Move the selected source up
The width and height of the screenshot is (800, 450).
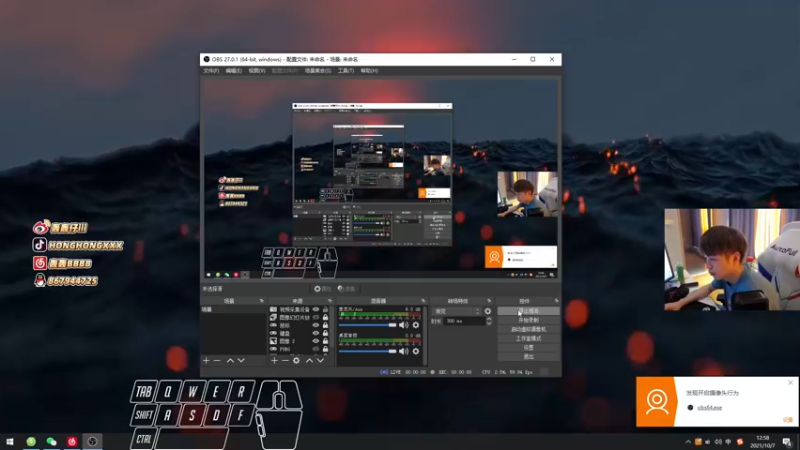click(309, 361)
